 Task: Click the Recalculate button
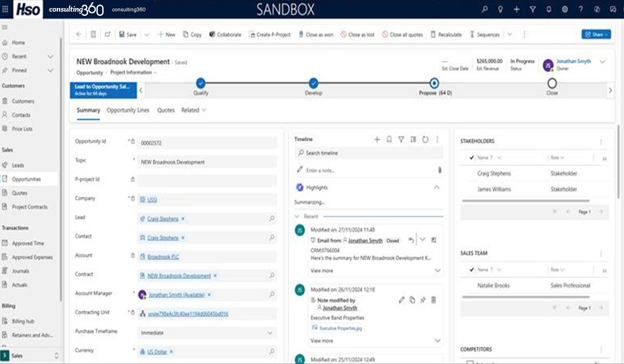[x=446, y=34]
